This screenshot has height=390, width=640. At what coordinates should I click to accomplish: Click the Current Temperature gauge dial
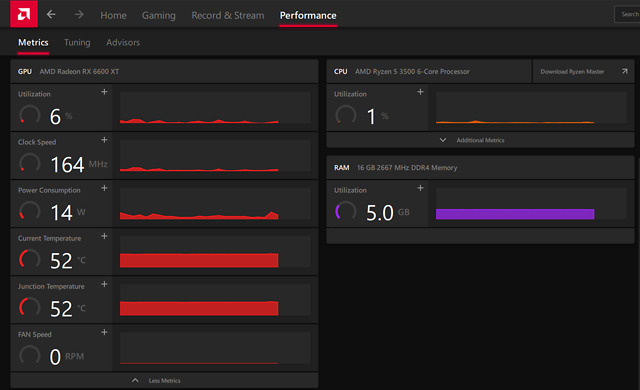pyautogui.click(x=30, y=259)
